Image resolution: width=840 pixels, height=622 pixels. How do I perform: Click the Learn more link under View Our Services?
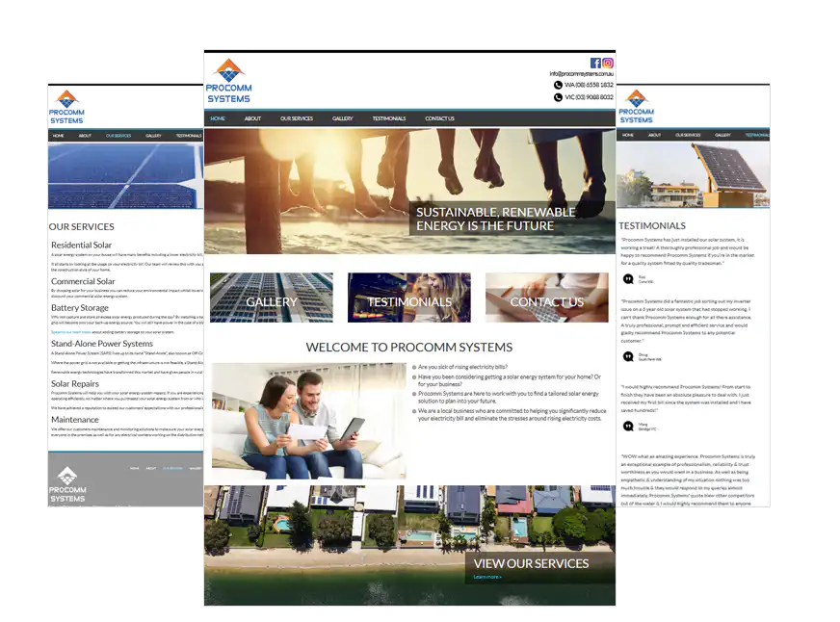(x=487, y=577)
